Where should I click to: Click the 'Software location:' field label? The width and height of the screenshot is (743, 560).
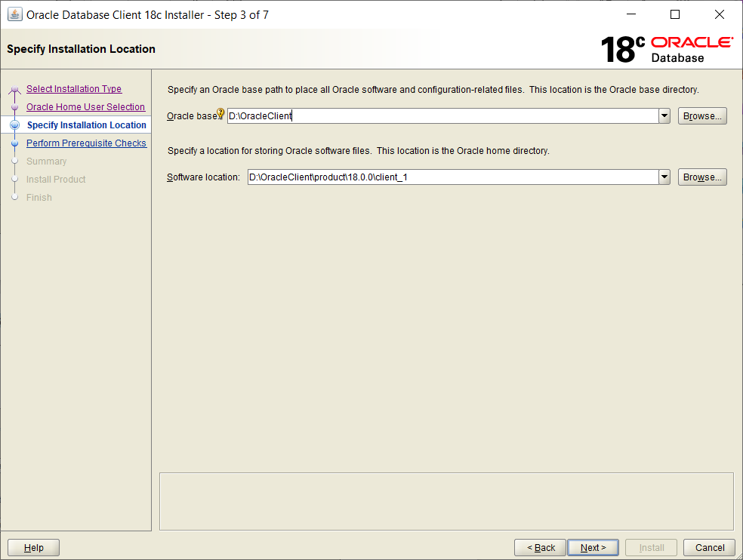pos(203,177)
